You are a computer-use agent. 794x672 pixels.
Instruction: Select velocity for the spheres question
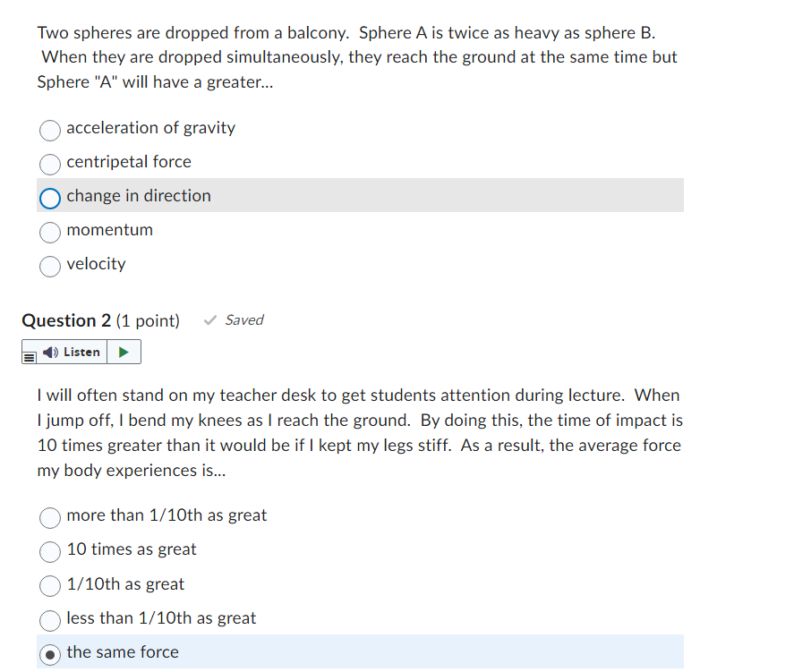point(49,266)
